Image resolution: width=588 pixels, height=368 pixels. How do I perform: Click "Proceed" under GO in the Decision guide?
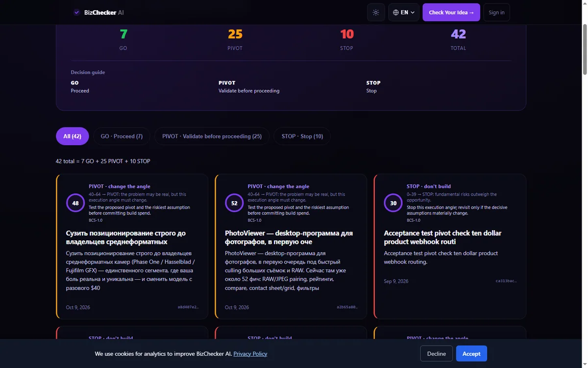(80, 91)
